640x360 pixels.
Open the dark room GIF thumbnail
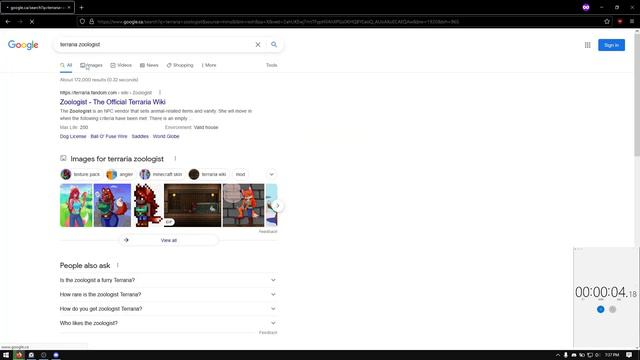tap(193, 205)
